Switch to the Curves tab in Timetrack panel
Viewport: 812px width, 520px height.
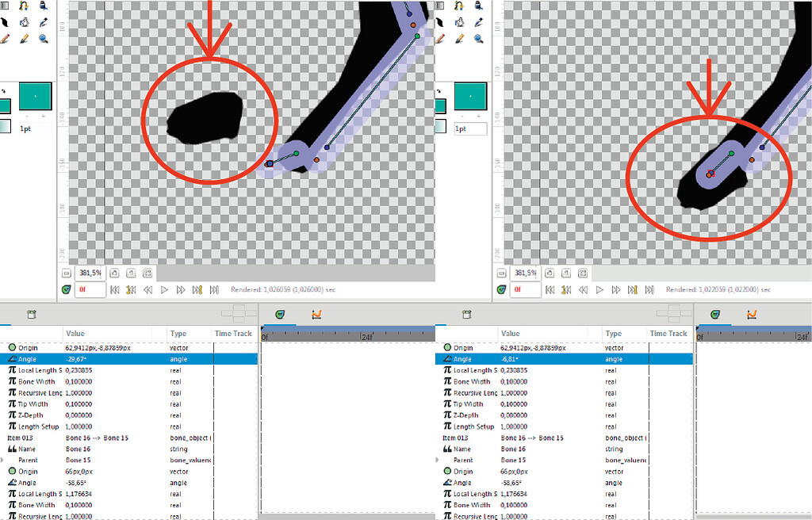(x=316, y=314)
